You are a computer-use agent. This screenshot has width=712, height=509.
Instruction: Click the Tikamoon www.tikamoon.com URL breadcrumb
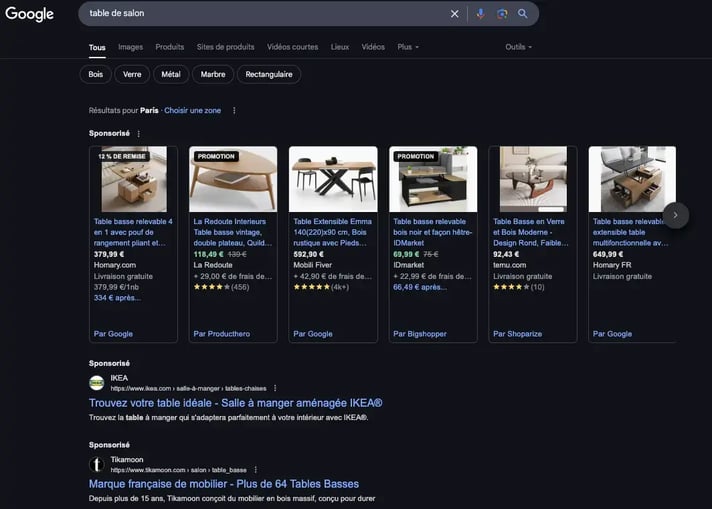[x=178, y=469]
